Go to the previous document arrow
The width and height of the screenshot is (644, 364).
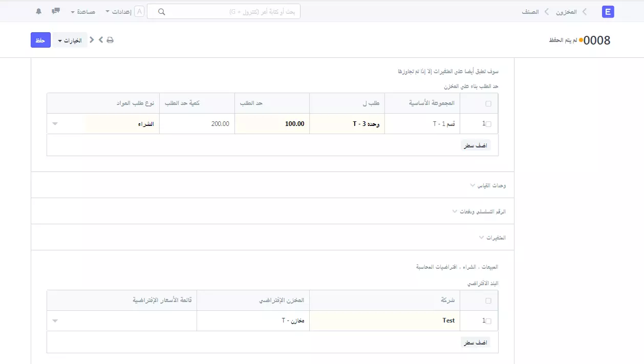tap(92, 40)
